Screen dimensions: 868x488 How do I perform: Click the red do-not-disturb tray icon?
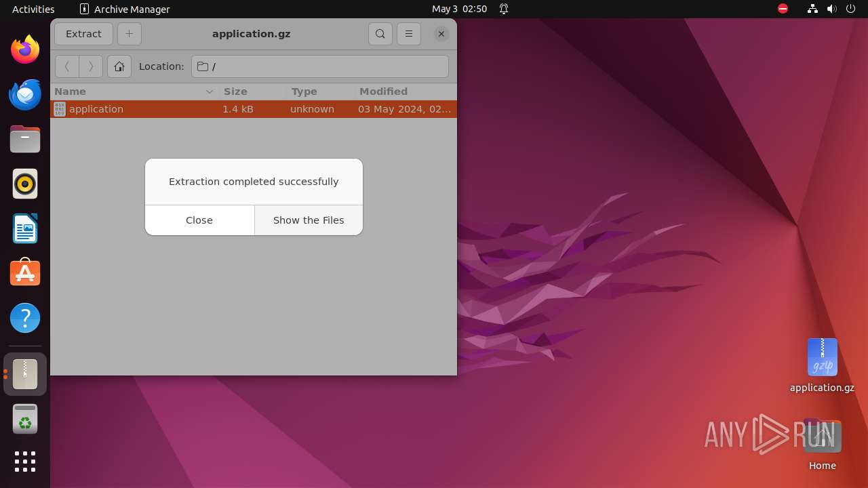(783, 9)
